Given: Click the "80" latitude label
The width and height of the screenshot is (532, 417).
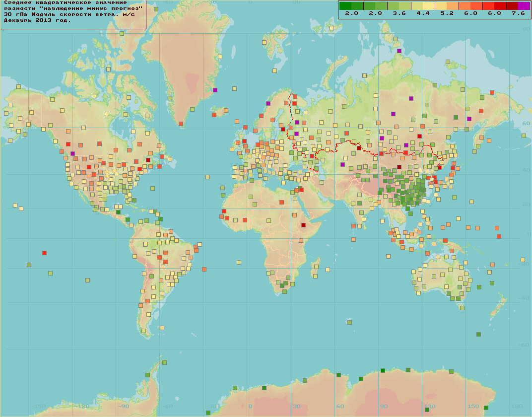Looking at the screenshot, I should (x=526, y=29).
